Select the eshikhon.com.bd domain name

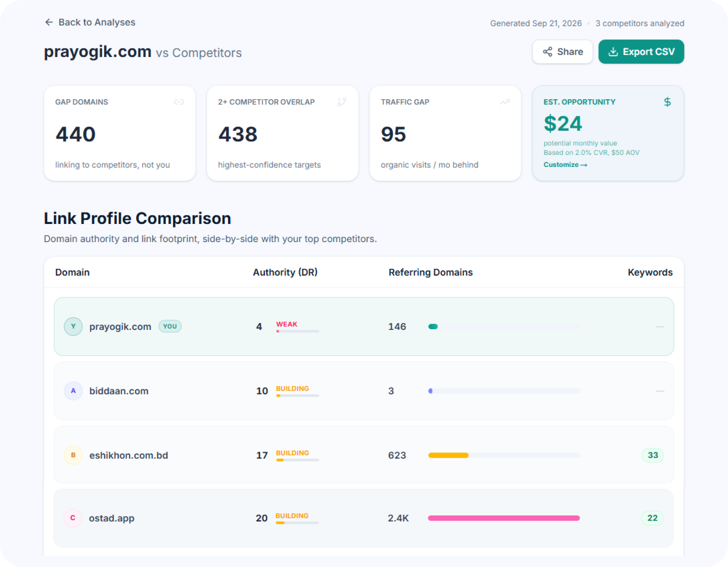[129, 455]
